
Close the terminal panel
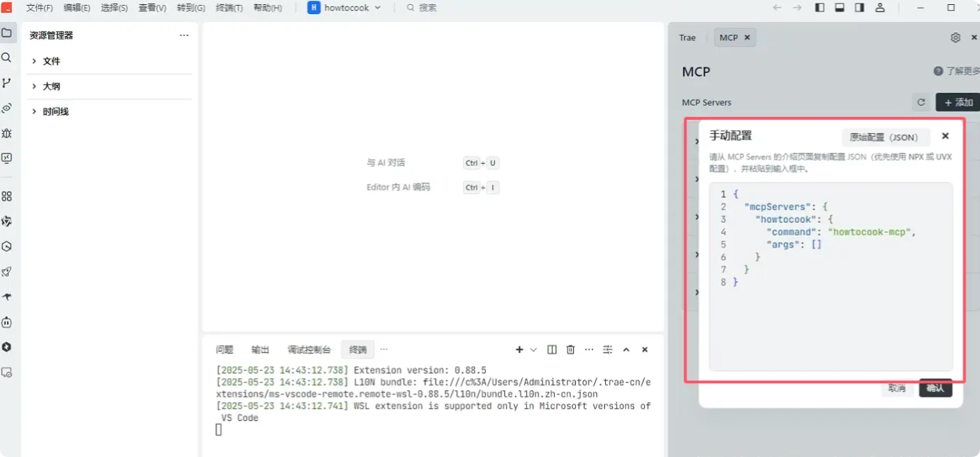645,350
